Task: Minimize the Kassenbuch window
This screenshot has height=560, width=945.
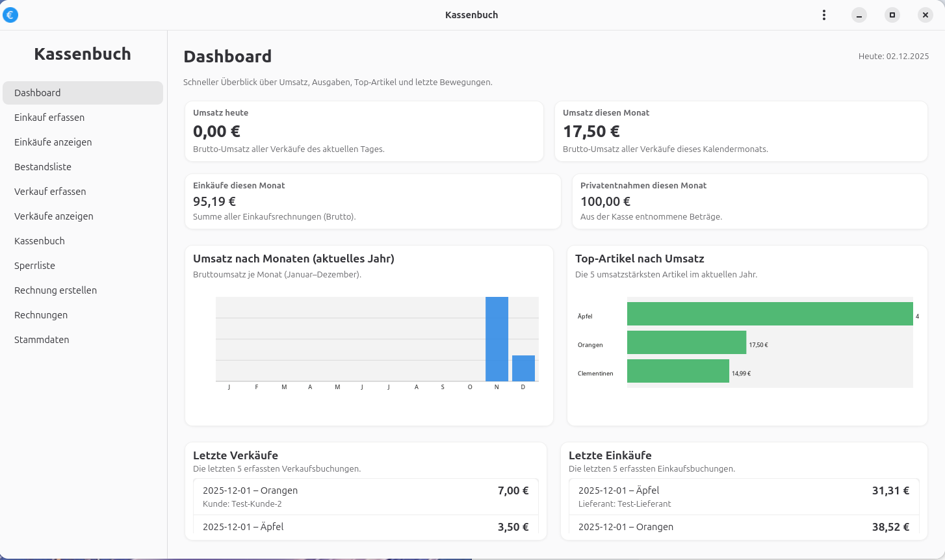Action: [x=859, y=15]
